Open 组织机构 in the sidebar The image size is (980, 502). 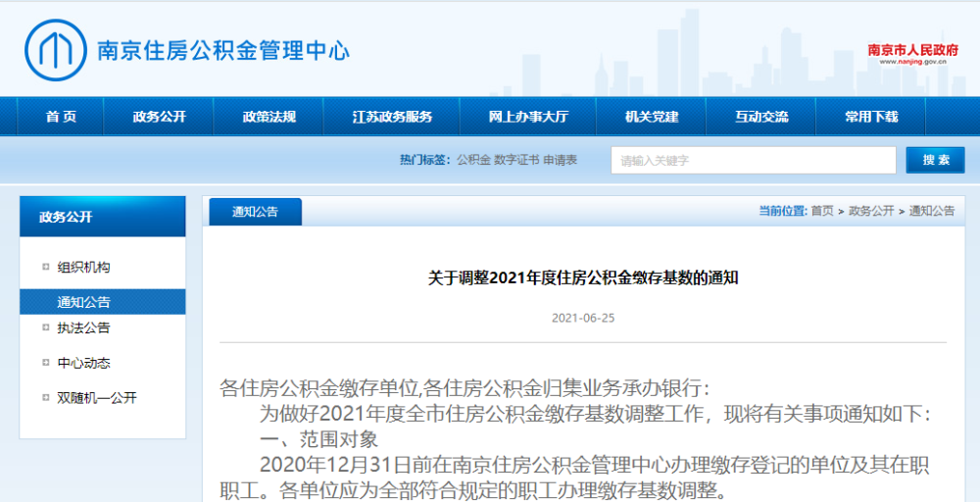83,268
